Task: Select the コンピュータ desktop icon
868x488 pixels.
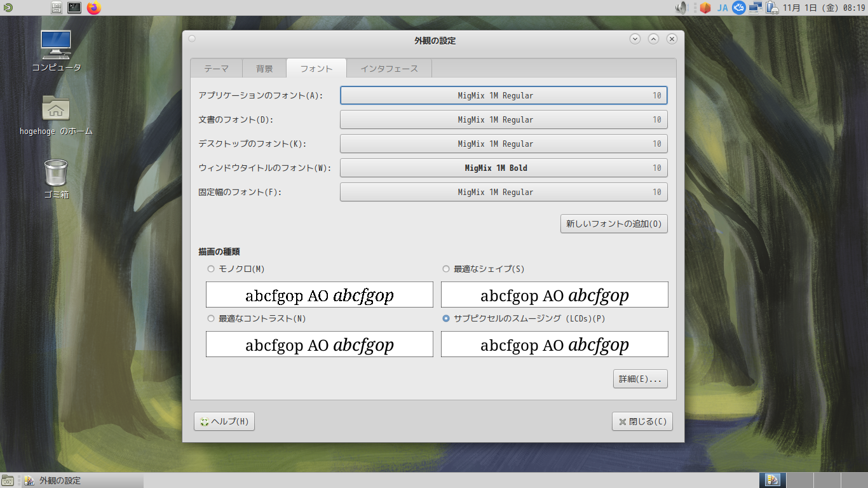Action: pyautogui.click(x=56, y=51)
